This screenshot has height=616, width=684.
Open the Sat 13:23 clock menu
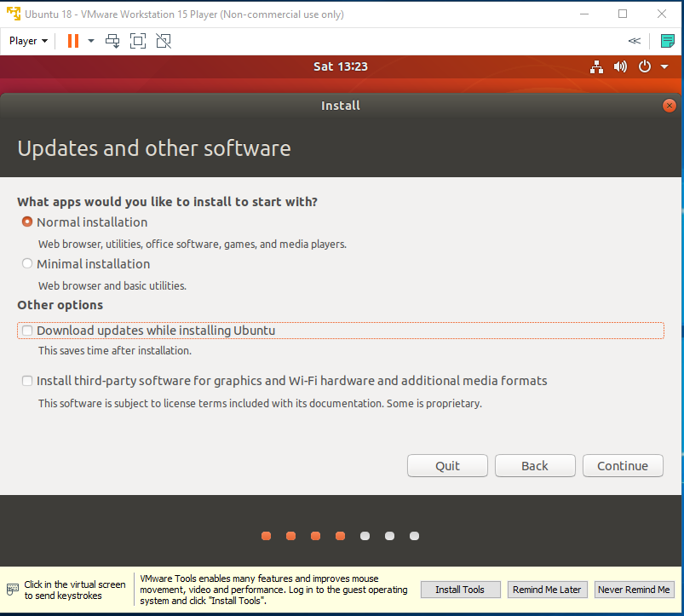[x=341, y=66]
